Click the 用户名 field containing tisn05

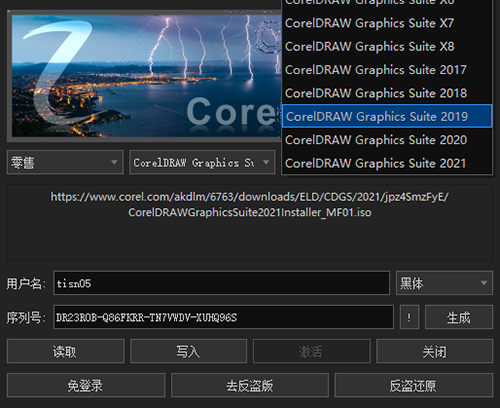(x=221, y=283)
